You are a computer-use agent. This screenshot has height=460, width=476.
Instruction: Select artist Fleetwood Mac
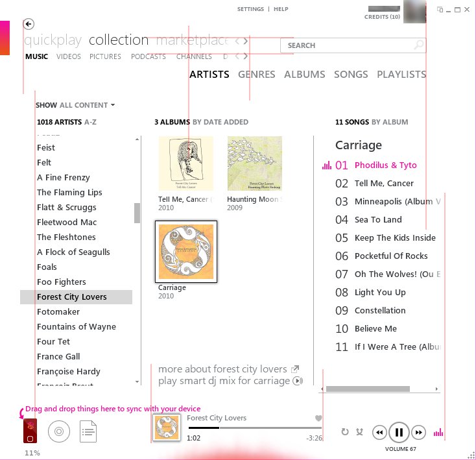[67, 223]
